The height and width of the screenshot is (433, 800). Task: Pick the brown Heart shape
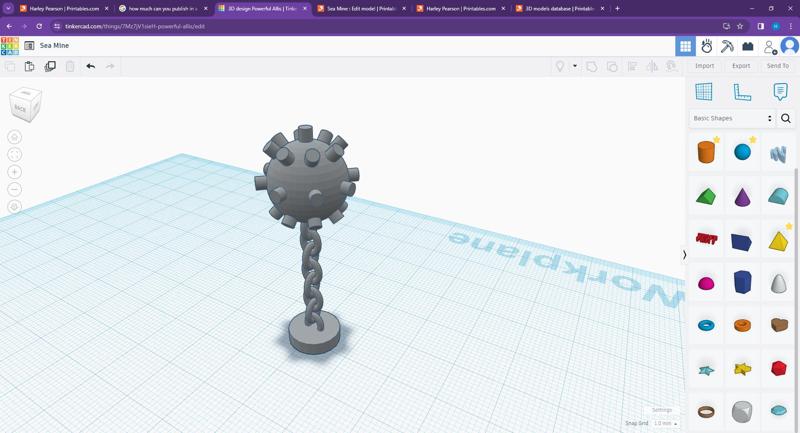pos(779,324)
